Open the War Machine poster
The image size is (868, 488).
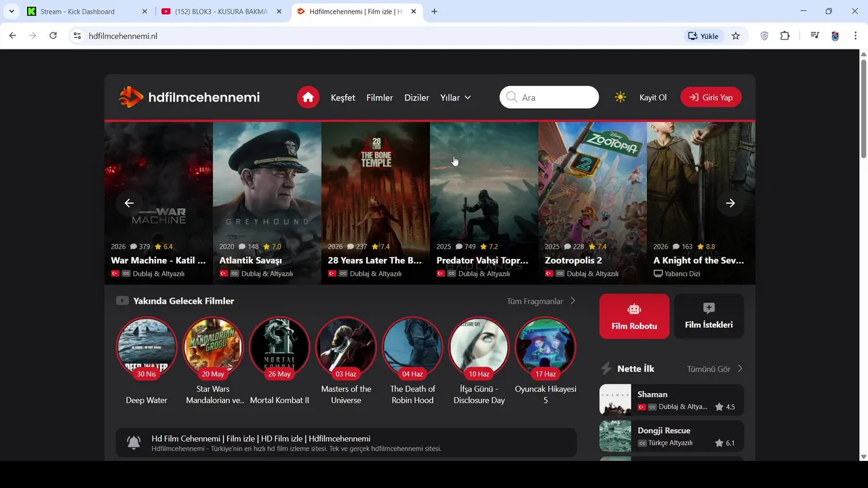tap(159, 203)
